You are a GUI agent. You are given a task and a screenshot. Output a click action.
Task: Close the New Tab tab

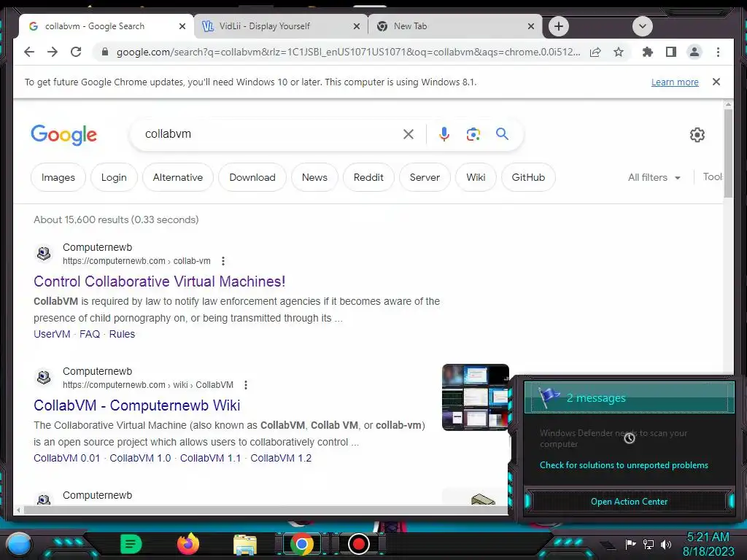pyautogui.click(x=531, y=26)
